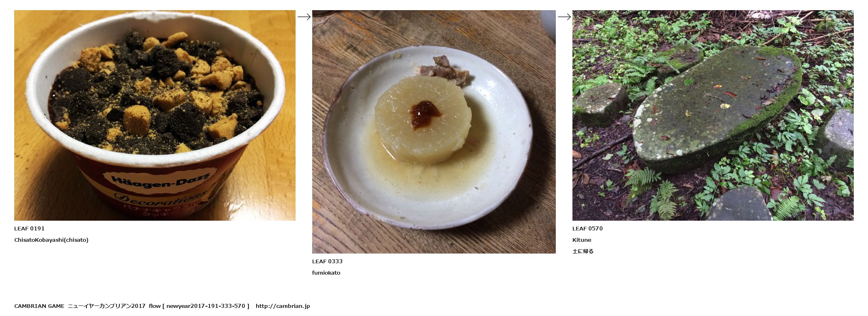The width and height of the screenshot is (868, 316).
Task: Select the LEAF 0333 label
Action: pyautogui.click(x=327, y=261)
